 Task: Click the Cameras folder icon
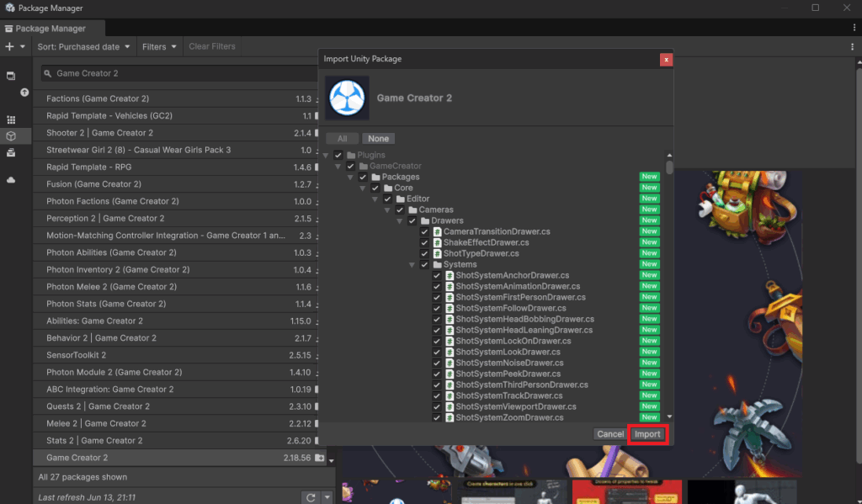pyautogui.click(x=412, y=210)
